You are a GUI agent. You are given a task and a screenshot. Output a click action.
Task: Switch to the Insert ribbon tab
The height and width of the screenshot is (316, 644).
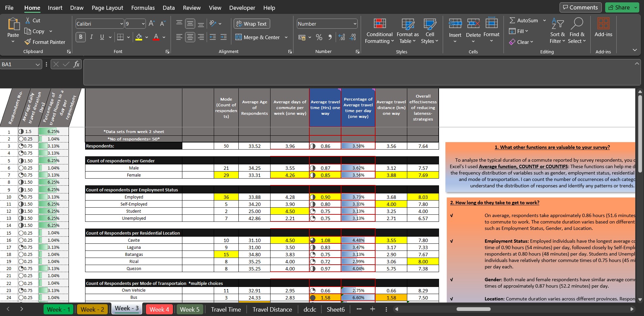[x=55, y=8]
